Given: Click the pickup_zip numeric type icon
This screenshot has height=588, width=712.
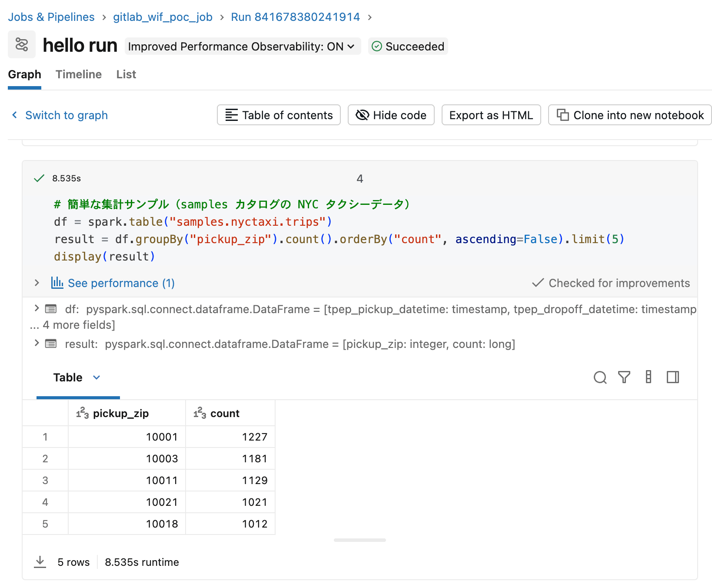Looking at the screenshot, I should 83,413.
